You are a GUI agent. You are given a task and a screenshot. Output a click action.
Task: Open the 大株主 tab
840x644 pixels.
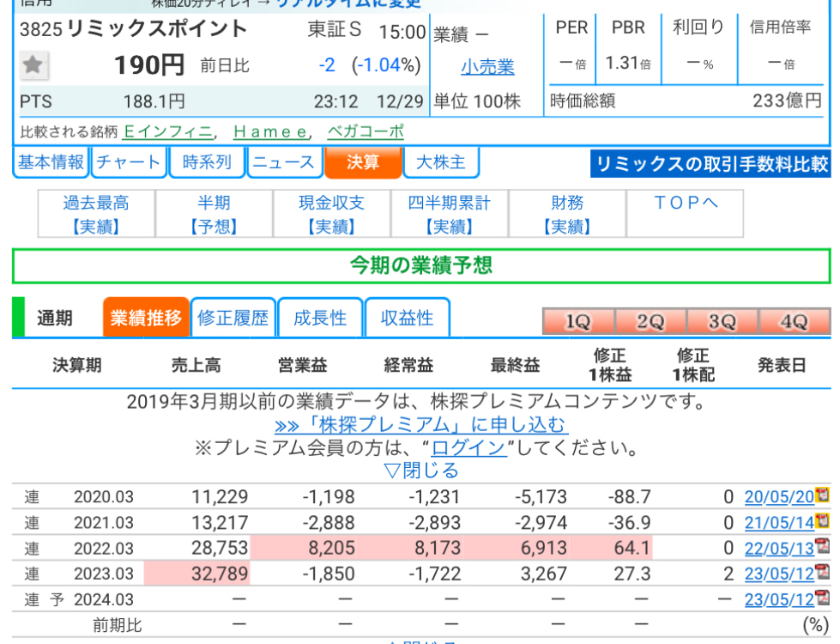[x=440, y=162]
